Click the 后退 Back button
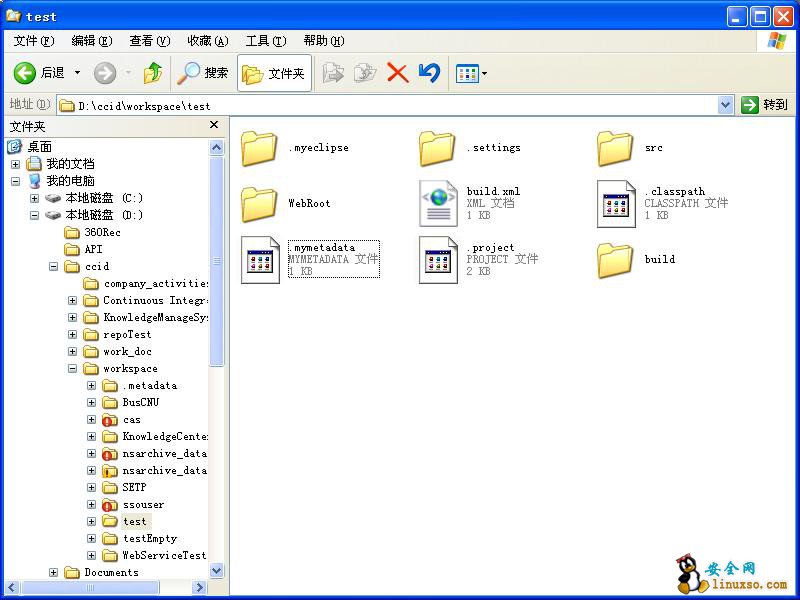 click(x=40, y=73)
